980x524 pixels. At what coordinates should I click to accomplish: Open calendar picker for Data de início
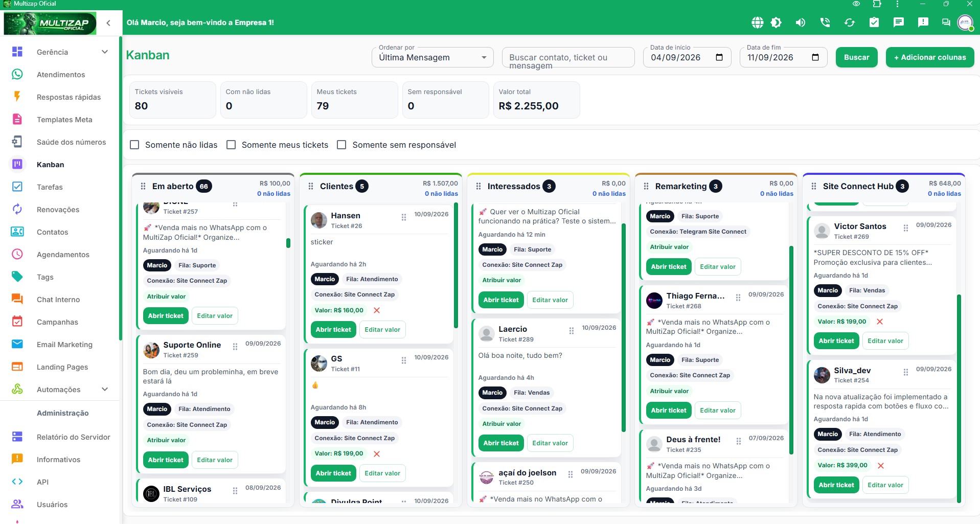[x=719, y=57]
